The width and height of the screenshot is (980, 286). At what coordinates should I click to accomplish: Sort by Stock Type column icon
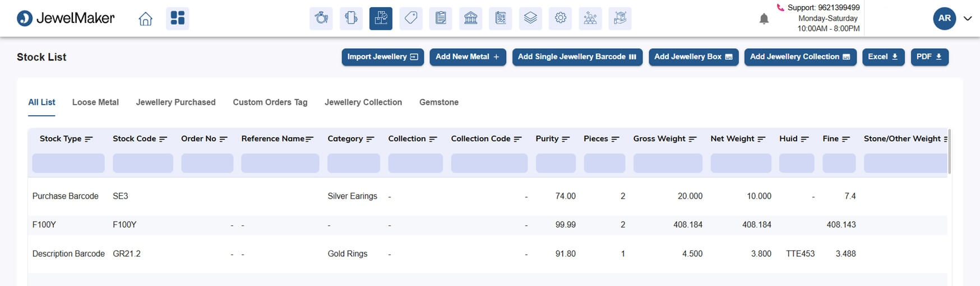pyautogui.click(x=89, y=139)
